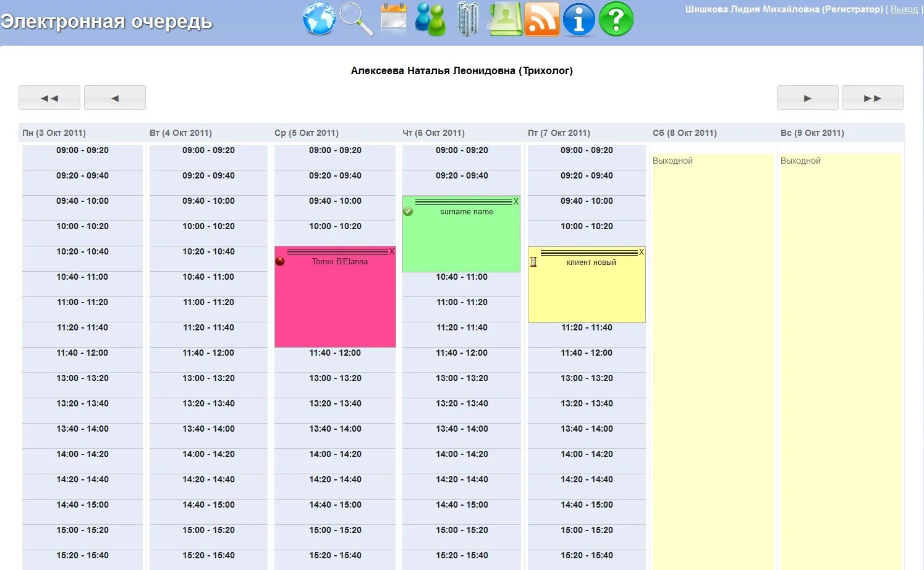Screen dimensions: 924x570
Task: Select Monday 13:00 - 13:20 slot
Action: [x=82, y=385]
